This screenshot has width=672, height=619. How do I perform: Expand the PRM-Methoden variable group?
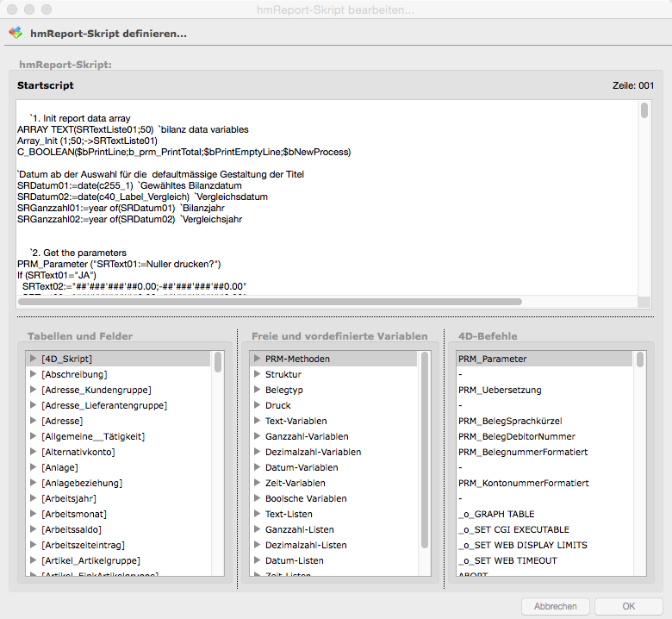tap(257, 359)
